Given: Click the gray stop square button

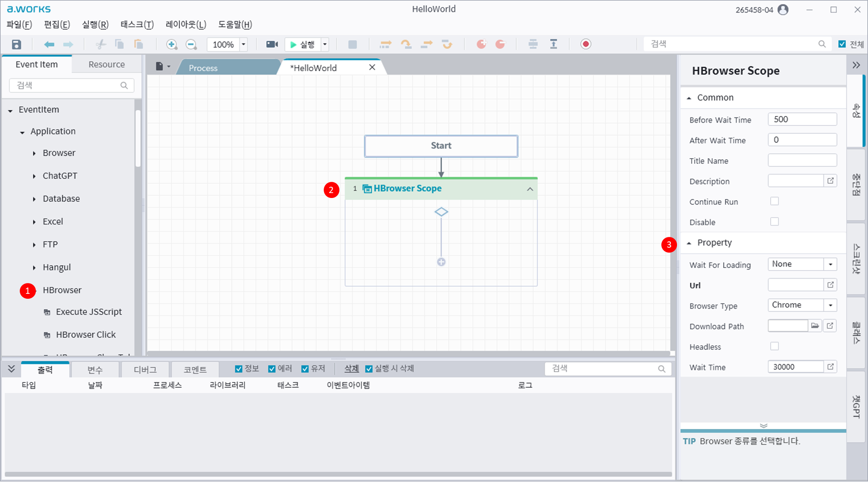Looking at the screenshot, I should pyautogui.click(x=353, y=44).
